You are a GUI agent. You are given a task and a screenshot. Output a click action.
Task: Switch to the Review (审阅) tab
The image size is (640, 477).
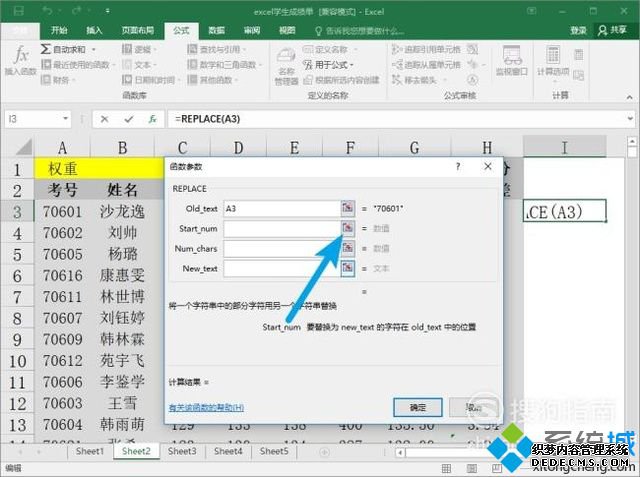coord(252,30)
